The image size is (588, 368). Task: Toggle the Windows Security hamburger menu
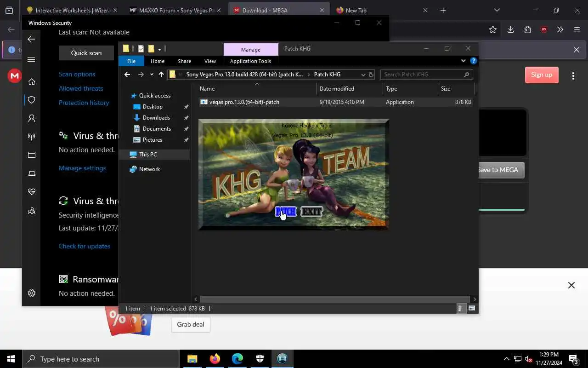tap(31, 59)
